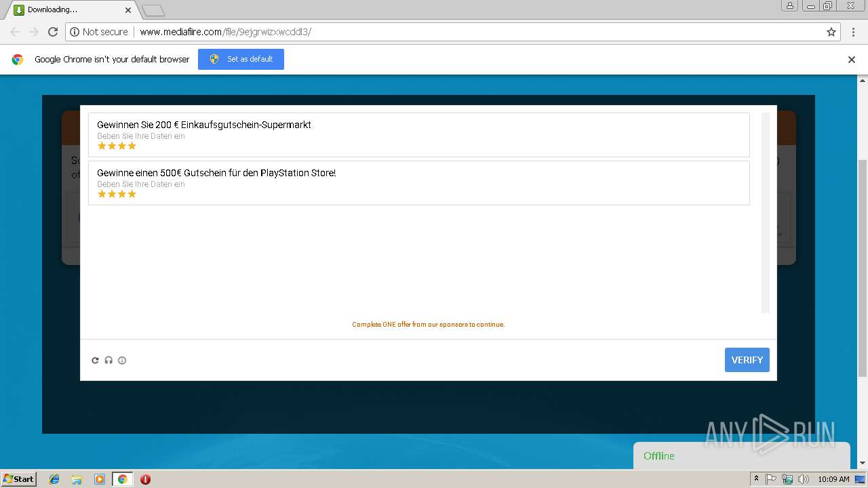The image size is (868, 488).
Task: Open Internet Explorer from the taskbar
Action: [x=54, y=479]
